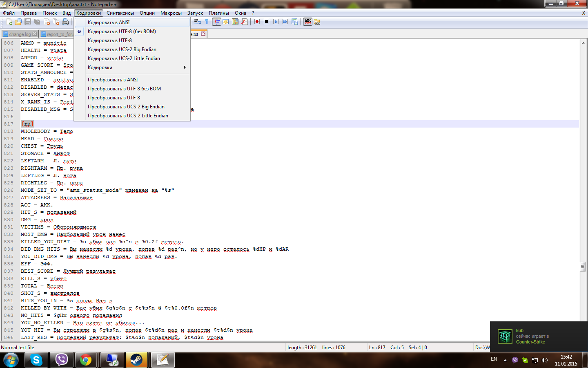Click the vertical scrollbar thumb
The width and height of the screenshot is (588, 368).
coord(583,267)
